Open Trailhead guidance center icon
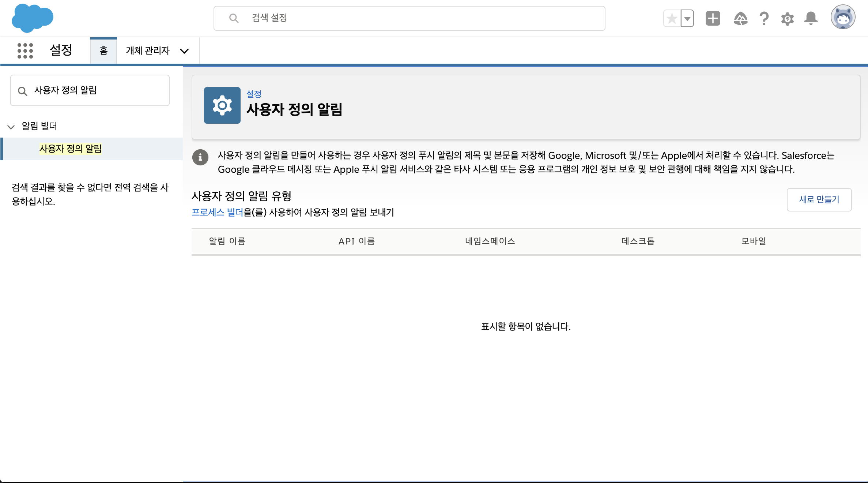 point(740,18)
